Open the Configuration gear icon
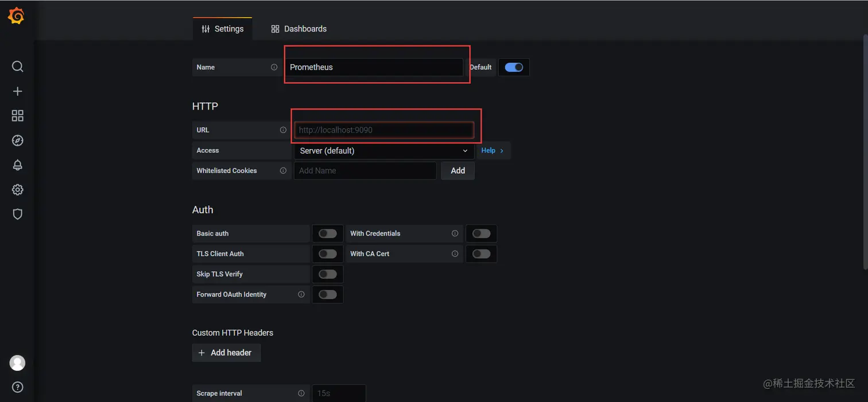Screen dimensions: 868x402 tap(18, 190)
